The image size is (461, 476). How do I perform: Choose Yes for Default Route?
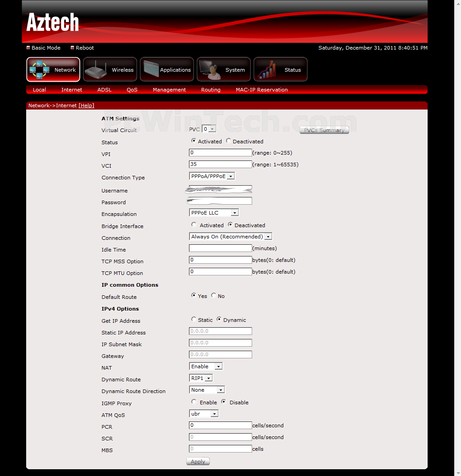pos(194,295)
